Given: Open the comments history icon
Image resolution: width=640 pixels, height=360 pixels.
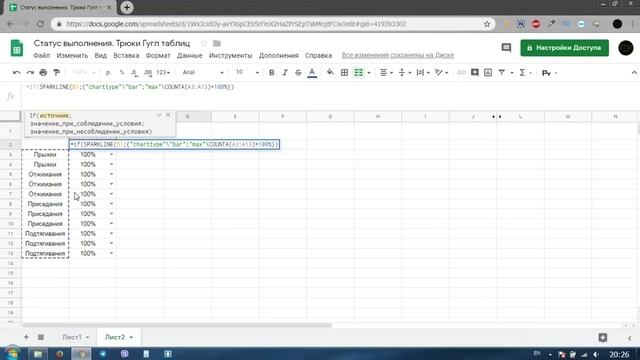Looking at the screenshot, I should [x=506, y=48].
